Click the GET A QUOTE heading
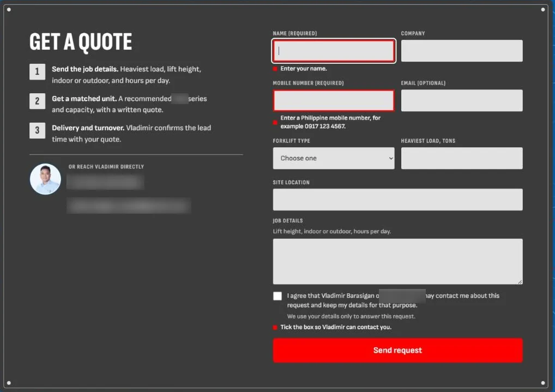Viewport: 555px width, 392px height. pyautogui.click(x=81, y=42)
